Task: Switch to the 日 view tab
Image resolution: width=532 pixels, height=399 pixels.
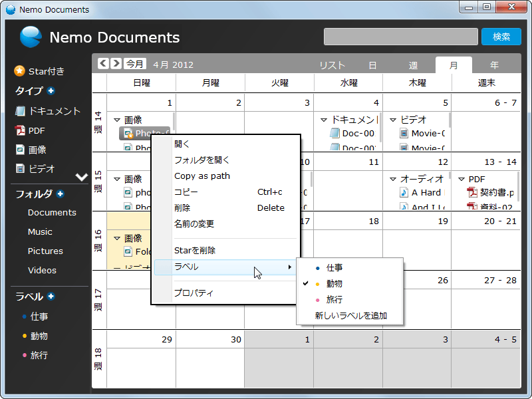Action: (372, 65)
